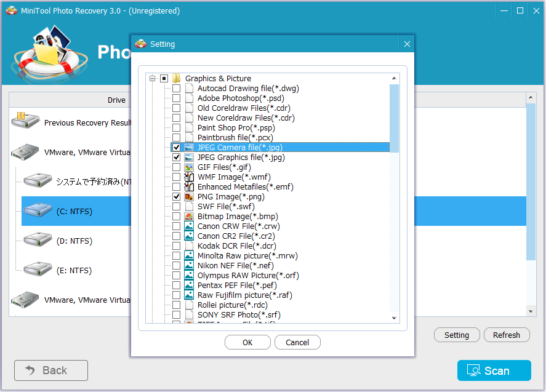Click the WMF Image file icon

coord(189,177)
